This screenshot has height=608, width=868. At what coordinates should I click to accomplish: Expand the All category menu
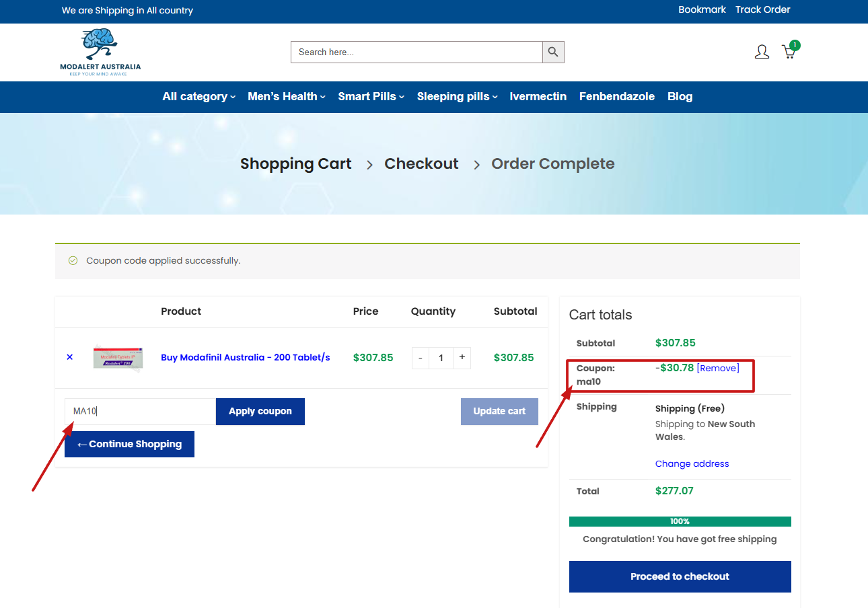198,96
